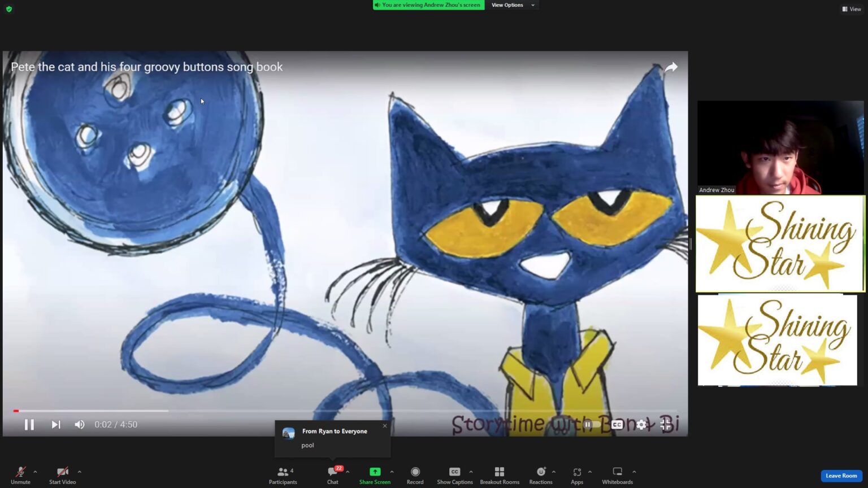Click Ryan's avatar in chat popup
Viewport: 868px width, 488px height.
point(289,434)
